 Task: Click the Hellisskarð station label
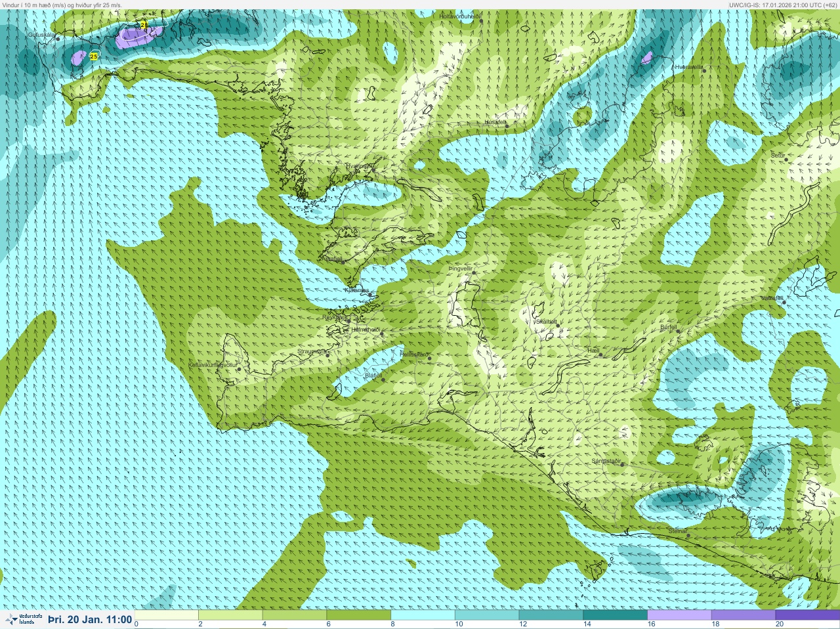pyautogui.click(x=415, y=353)
